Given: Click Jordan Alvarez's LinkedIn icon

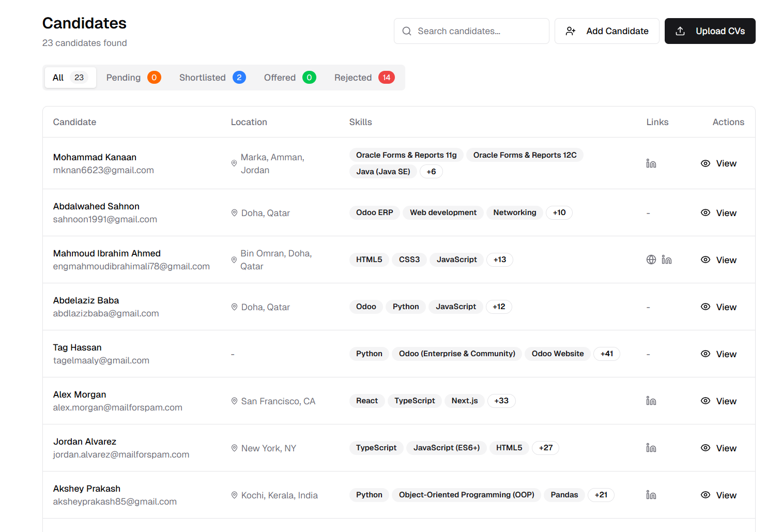Looking at the screenshot, I should coord(651,448).
